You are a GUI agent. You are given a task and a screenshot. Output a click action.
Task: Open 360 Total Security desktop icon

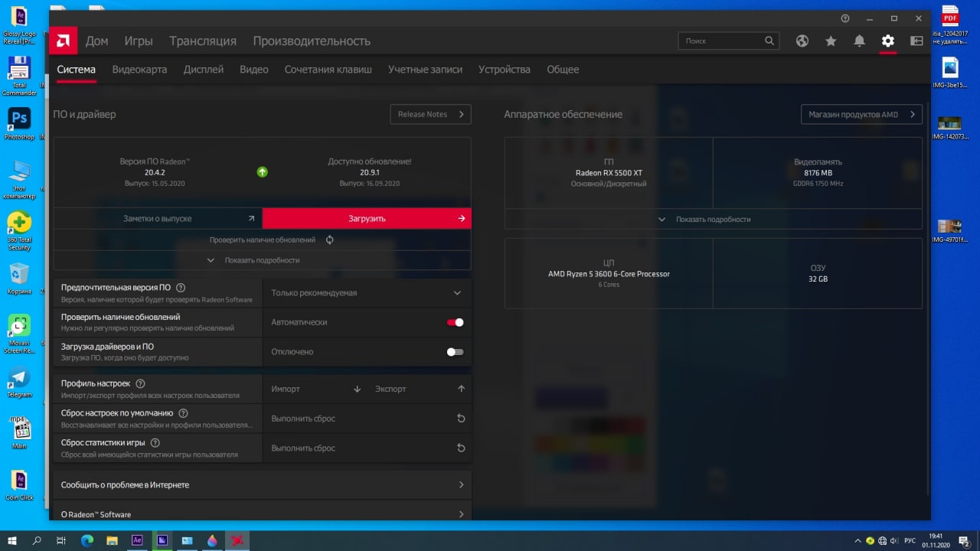point(19,230)
